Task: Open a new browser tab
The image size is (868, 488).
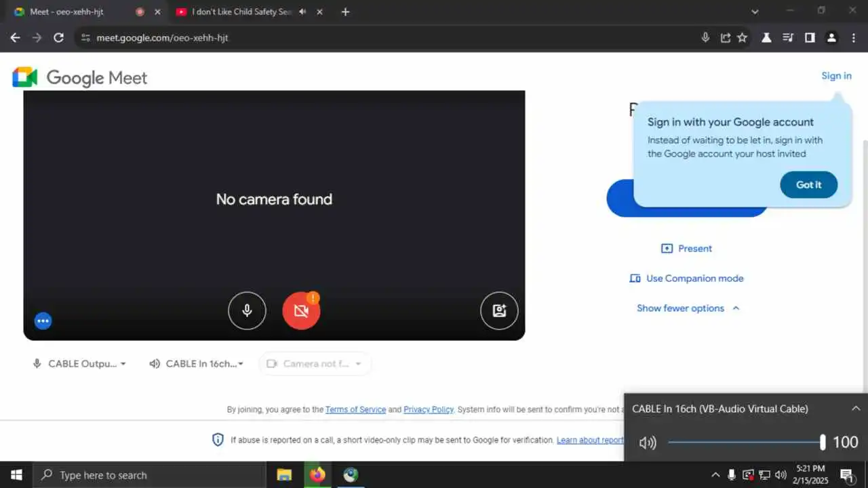Action: tap(345, 12)
